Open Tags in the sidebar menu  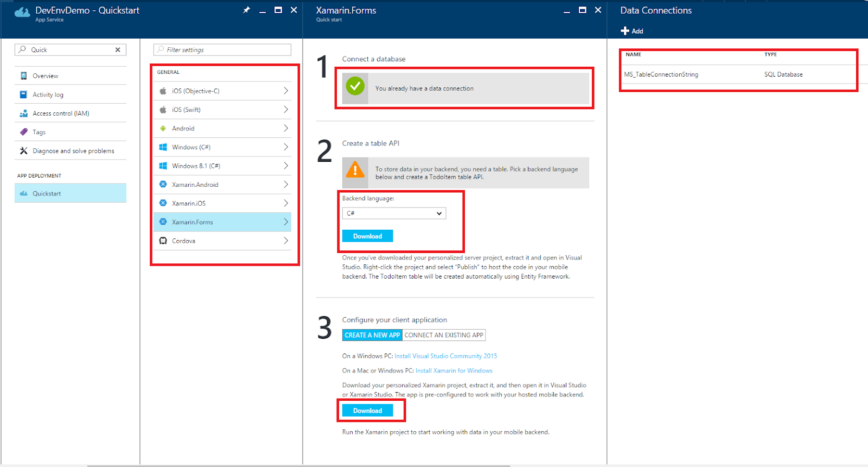pyautogui.click(x=71, y=132)
